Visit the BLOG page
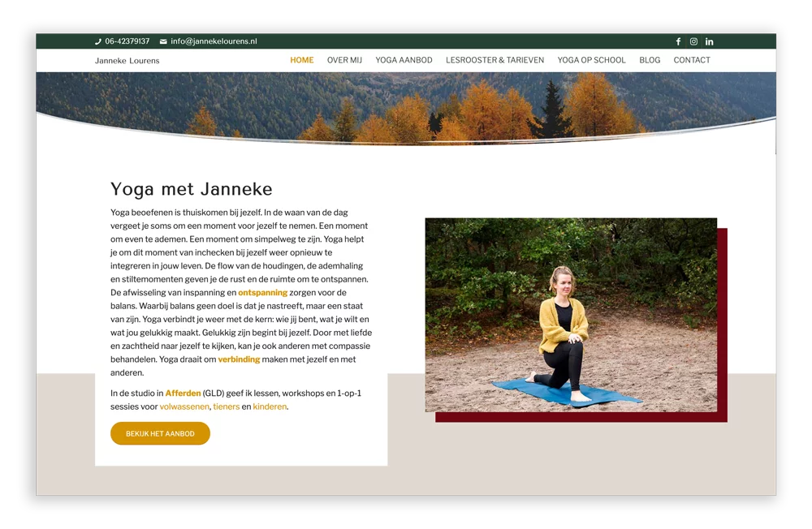 point(650,60)
